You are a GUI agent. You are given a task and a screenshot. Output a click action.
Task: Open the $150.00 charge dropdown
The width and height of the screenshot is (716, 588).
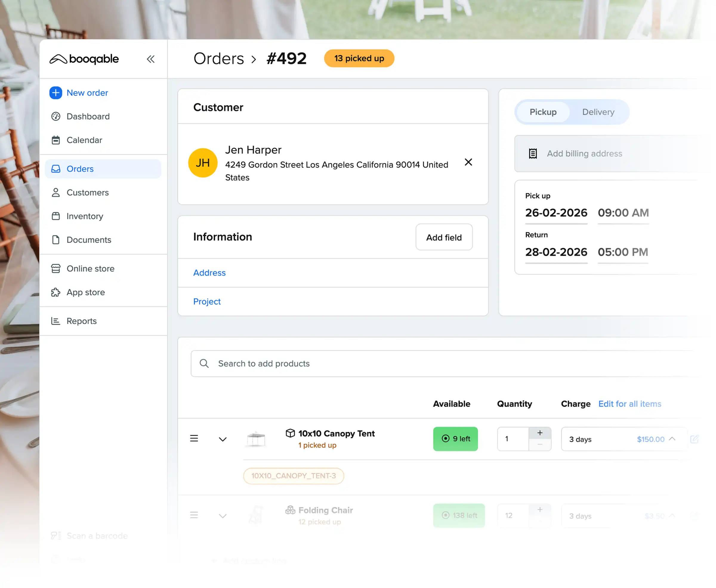[672, 439]
